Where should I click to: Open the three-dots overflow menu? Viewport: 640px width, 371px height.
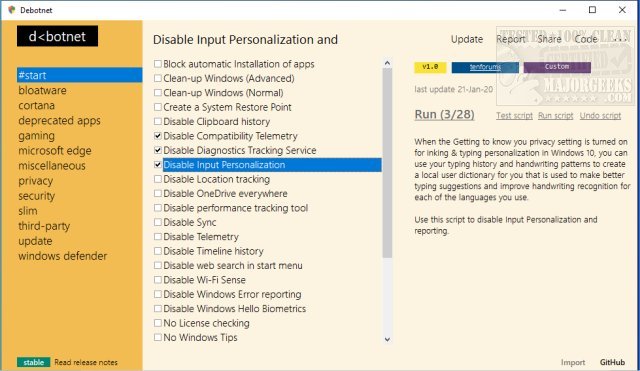(x=620, y=39)
